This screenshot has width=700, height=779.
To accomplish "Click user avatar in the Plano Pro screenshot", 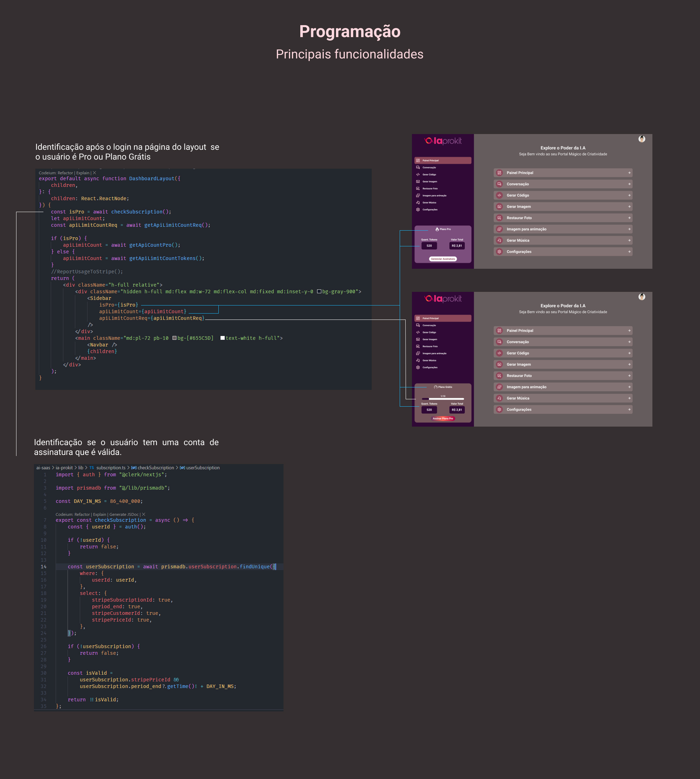I will pos(642,139).
